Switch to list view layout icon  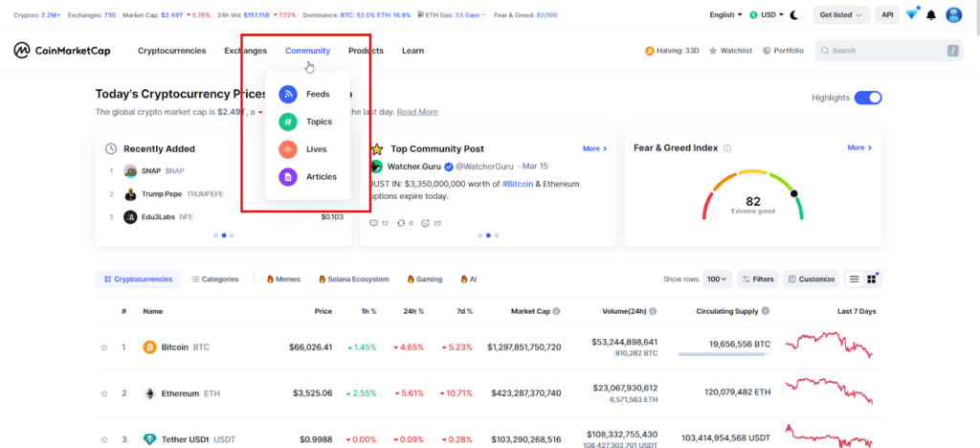[x=854, y=280]
